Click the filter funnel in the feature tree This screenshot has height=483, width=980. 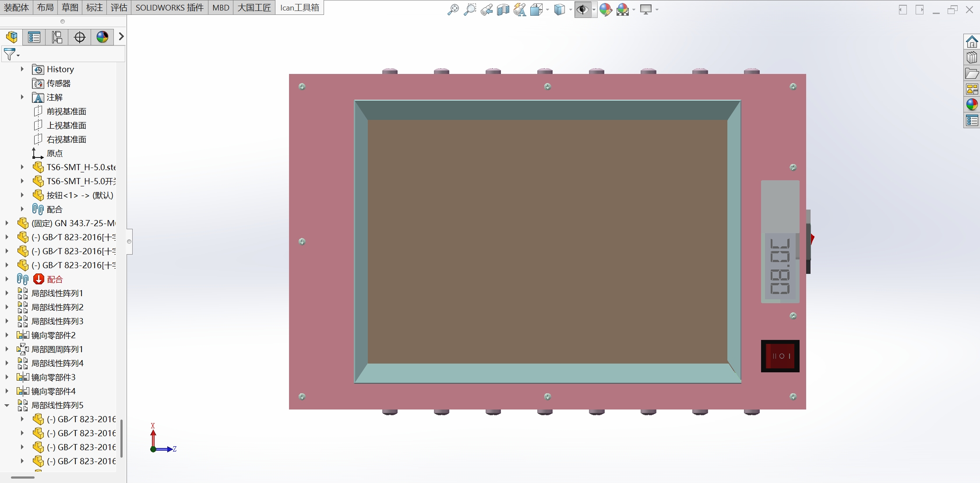click(x=10, y=54)
